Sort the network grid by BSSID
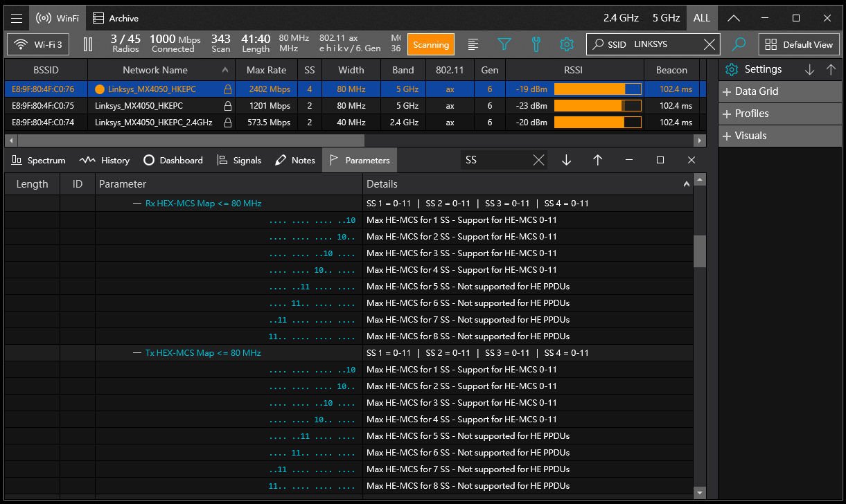The width and height of the screenshot is (846, 504). 46,70
